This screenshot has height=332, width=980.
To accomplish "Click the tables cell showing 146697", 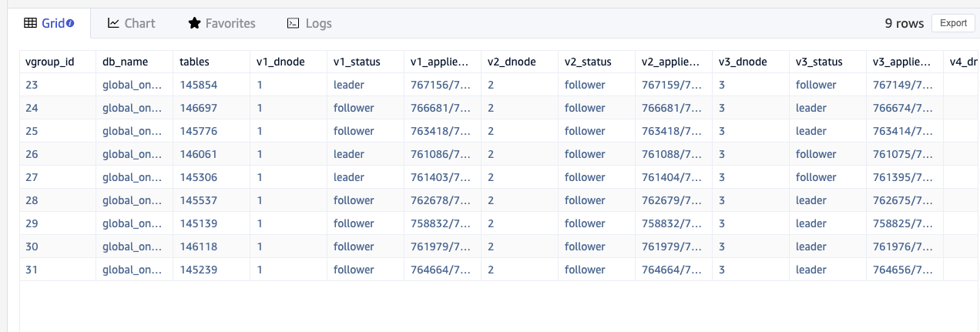I will [199, 108].
